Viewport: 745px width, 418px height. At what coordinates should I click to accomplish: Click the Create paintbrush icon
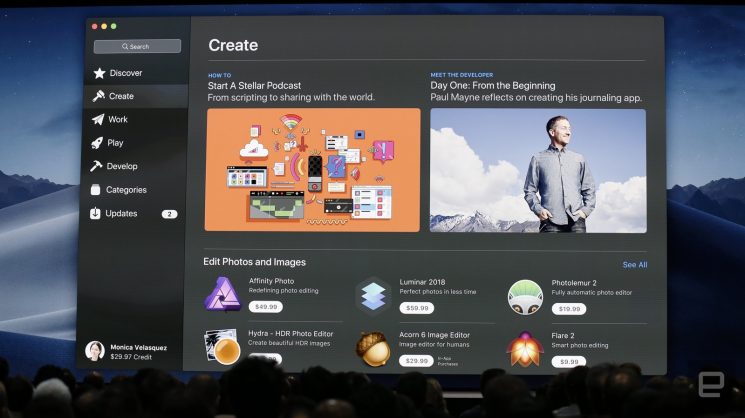(98, 96)
